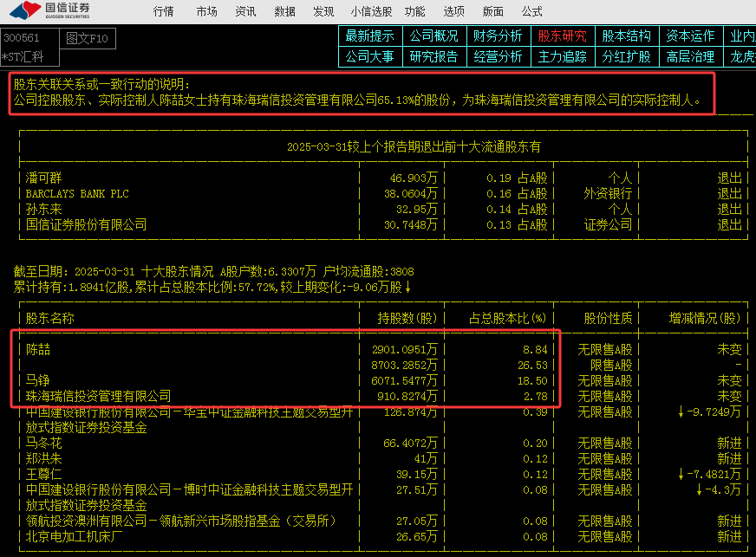
Task: Click the 领航投资澳洲有限公司 fund row
Action: [x=383, y=521]
